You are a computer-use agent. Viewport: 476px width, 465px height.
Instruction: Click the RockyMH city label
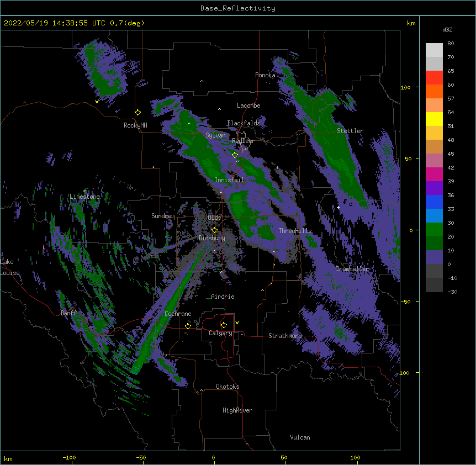coord(135,125)
